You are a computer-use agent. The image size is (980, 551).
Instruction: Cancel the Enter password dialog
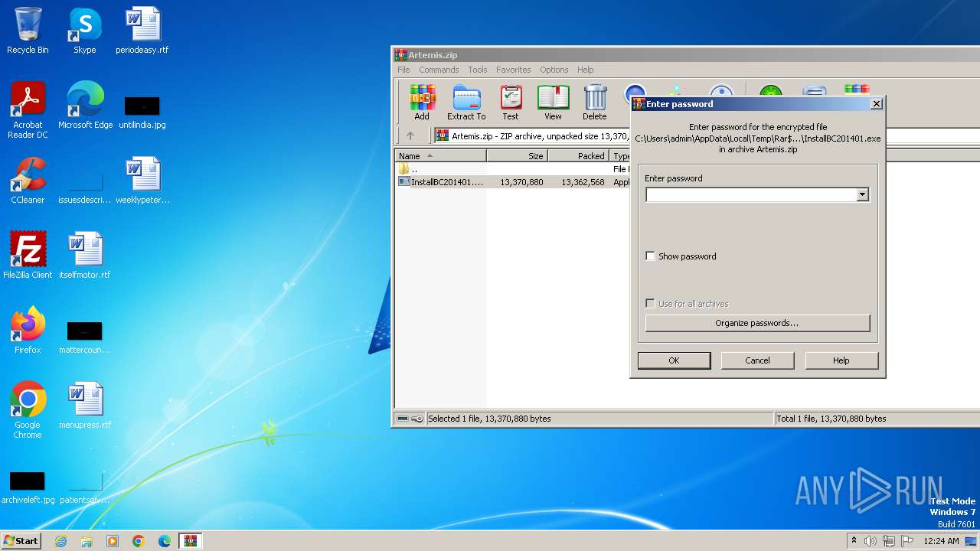757,360
